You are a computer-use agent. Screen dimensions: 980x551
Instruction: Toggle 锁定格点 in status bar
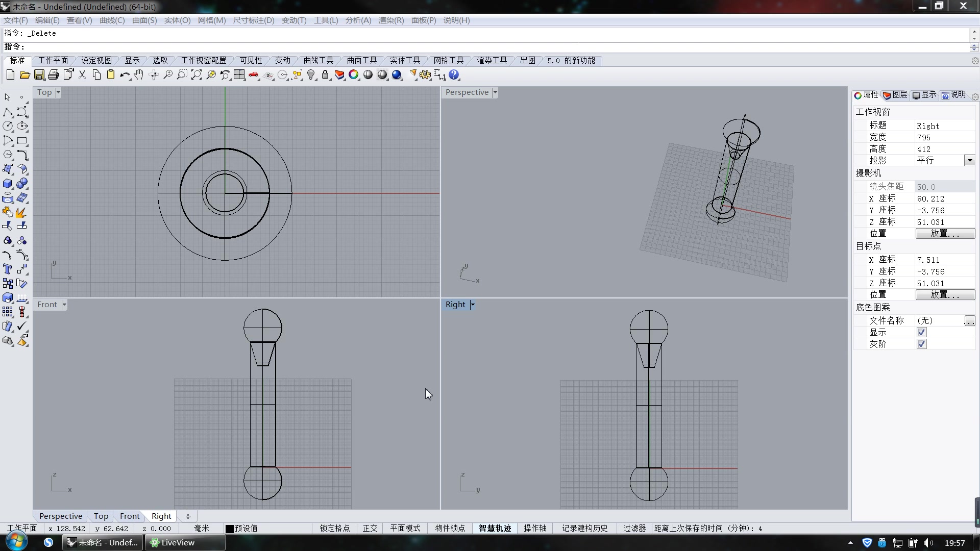(x=335, y=529)
